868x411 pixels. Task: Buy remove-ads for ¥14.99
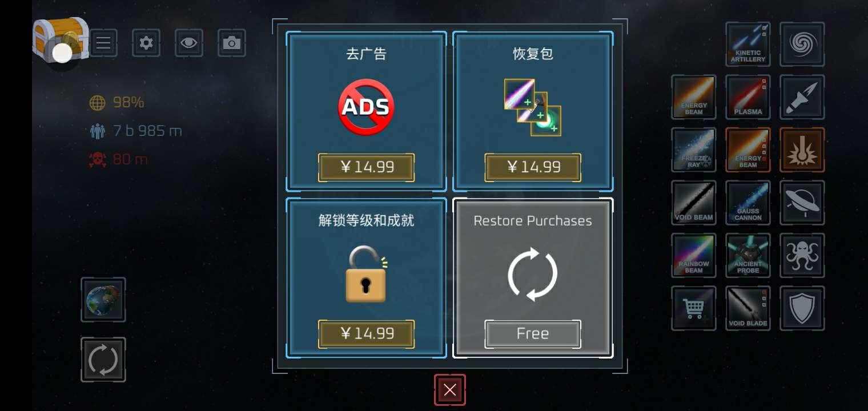[366, 167]
